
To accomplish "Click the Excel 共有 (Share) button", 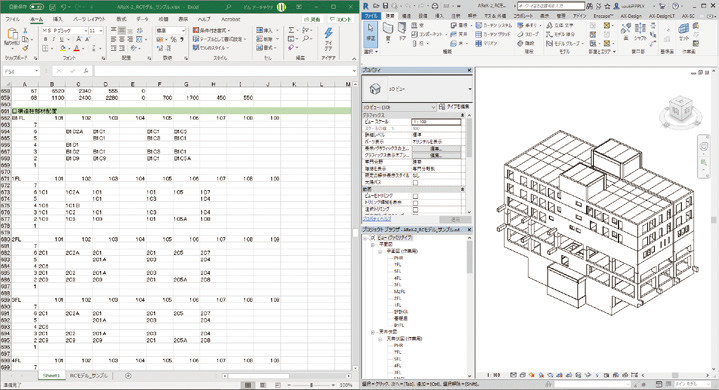I will click(313, 19).
